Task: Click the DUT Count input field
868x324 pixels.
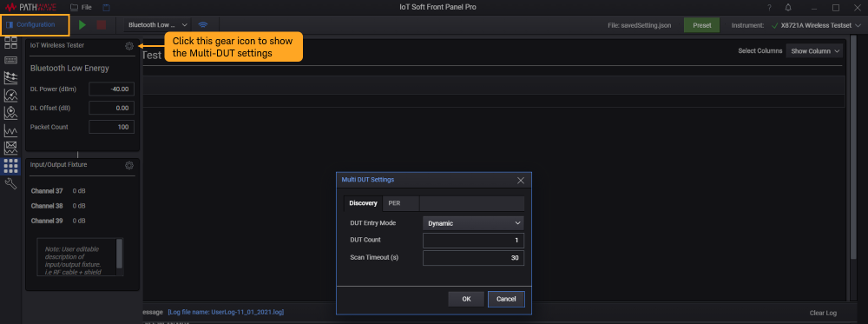Action: [x=473, y=241]
